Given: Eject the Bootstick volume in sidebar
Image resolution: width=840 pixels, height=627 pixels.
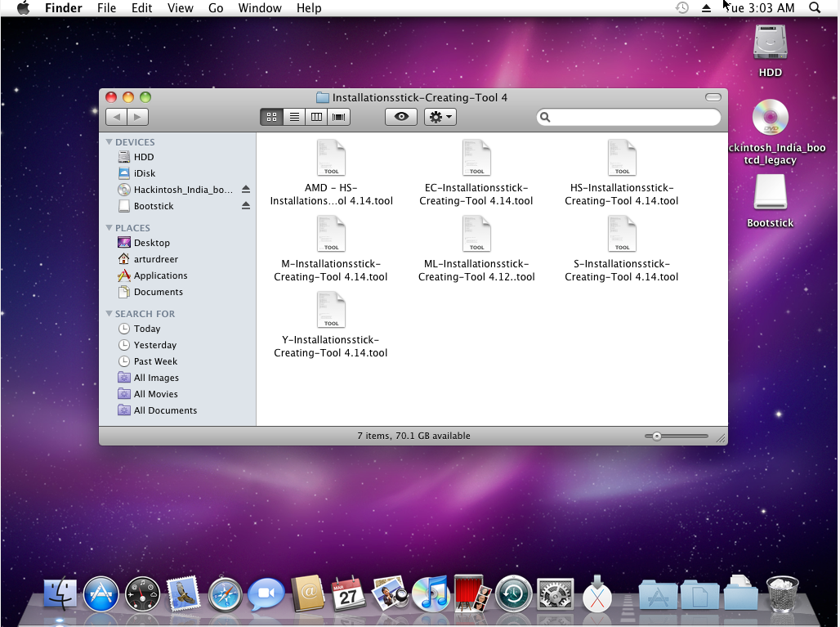Looking at the screenshot, I should click(245, 206).
